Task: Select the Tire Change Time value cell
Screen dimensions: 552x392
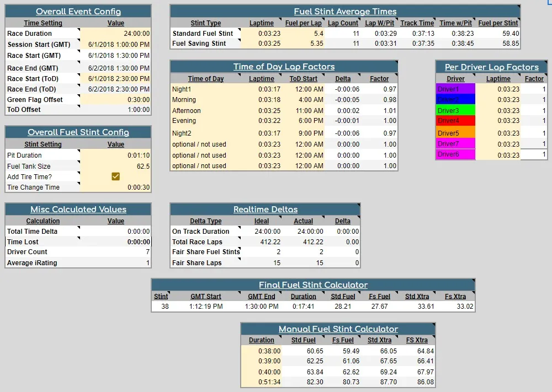Action: [x=116, y=187]
